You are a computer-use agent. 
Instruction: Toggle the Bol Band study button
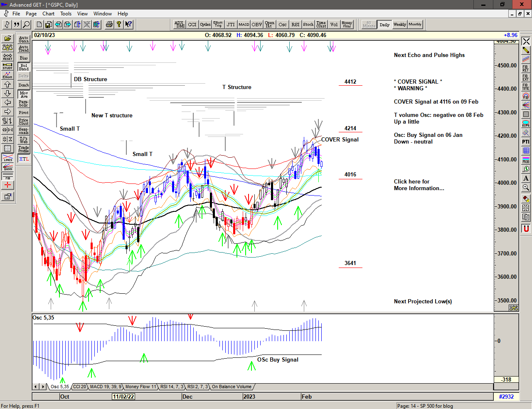24,67
